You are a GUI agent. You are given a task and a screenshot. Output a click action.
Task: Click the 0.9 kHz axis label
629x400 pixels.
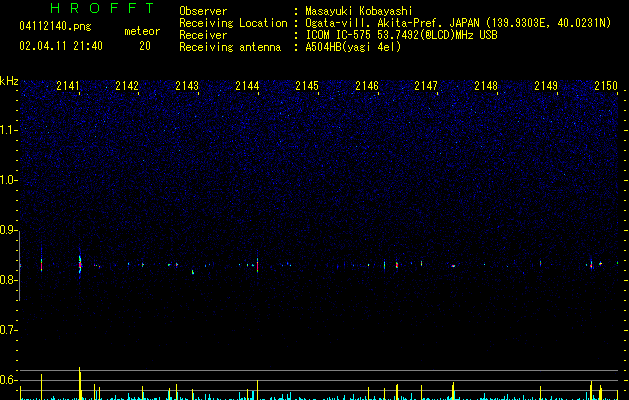point(9,230)
